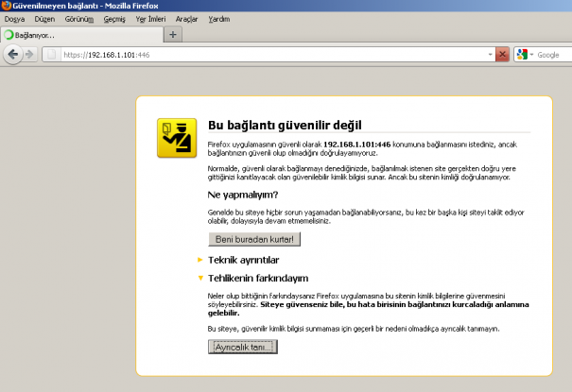Open the Araçlar menu
This screenshot has height=392, width=572.
187,19
